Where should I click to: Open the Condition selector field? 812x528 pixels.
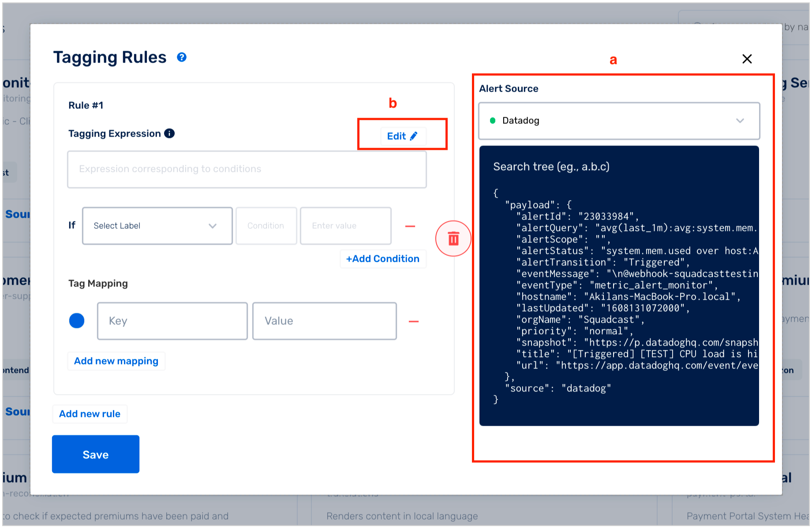coord(266,226)
